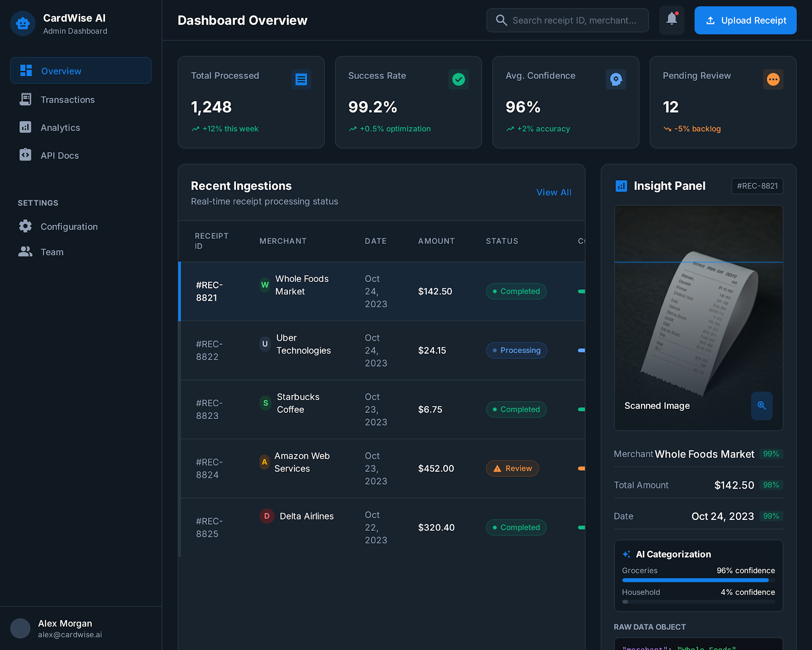Click the Pending Review dots icon
The width and height of the screenshot is (812, 650).
(x=773, y=79)
